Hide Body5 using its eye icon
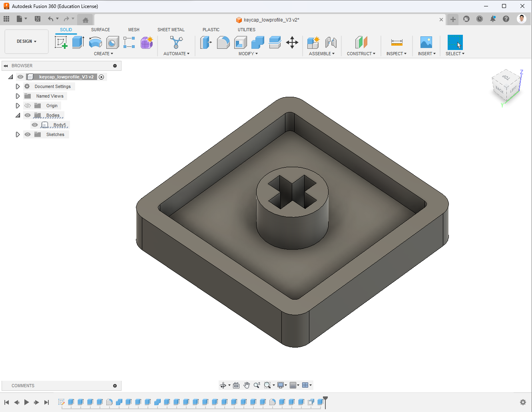 [x=35, y=125]
